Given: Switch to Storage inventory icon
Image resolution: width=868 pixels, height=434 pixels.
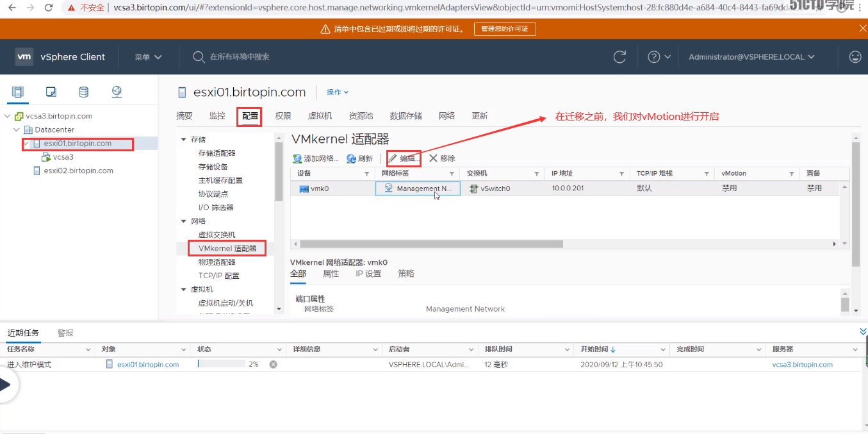Looking at the screenshot, I should point(83,92).
